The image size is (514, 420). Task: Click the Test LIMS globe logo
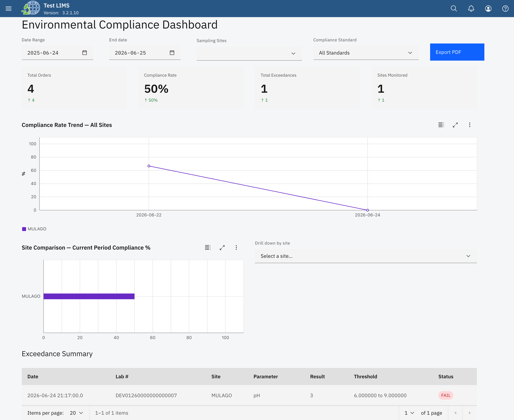(x=31, y=8)
